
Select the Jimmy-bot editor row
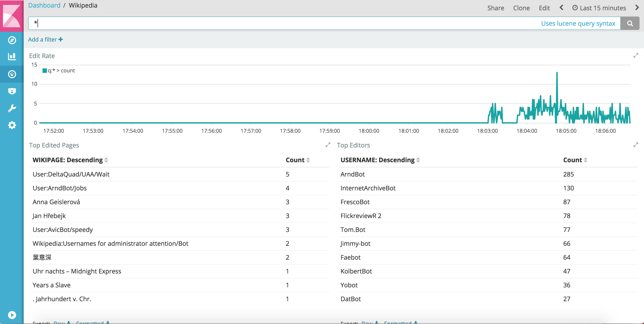point(488,244)
